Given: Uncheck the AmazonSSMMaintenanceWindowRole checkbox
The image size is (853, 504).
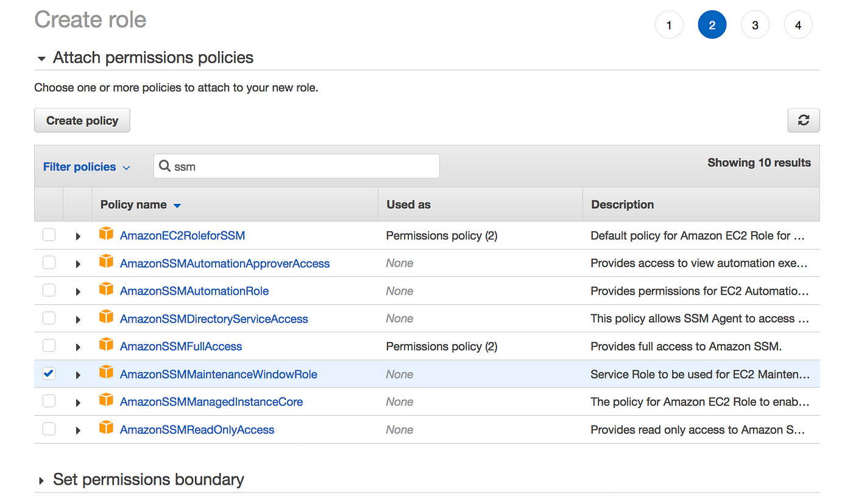Looking at the screenshot, I should (x=49, y=374).
